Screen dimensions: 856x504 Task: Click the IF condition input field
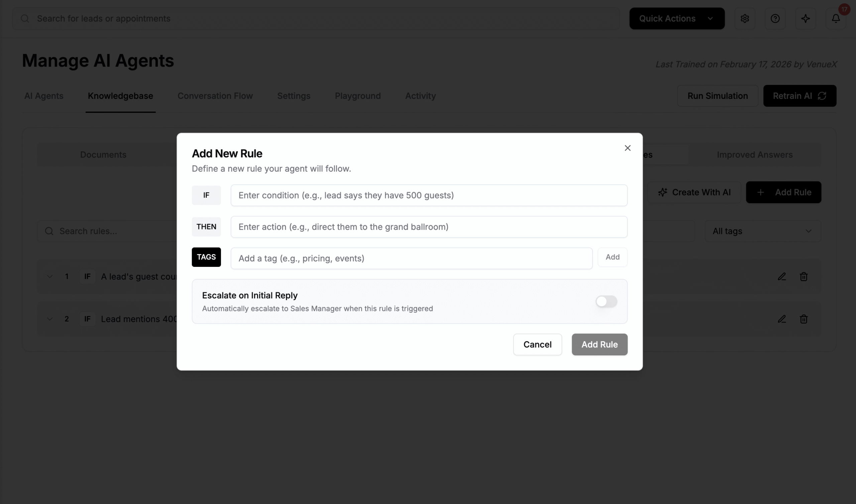tap(429, 195)
